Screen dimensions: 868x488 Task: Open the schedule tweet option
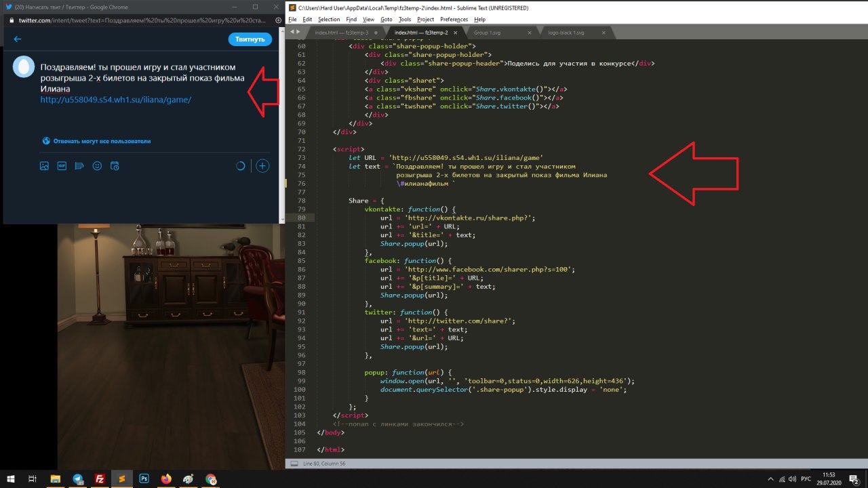point(115,165)
